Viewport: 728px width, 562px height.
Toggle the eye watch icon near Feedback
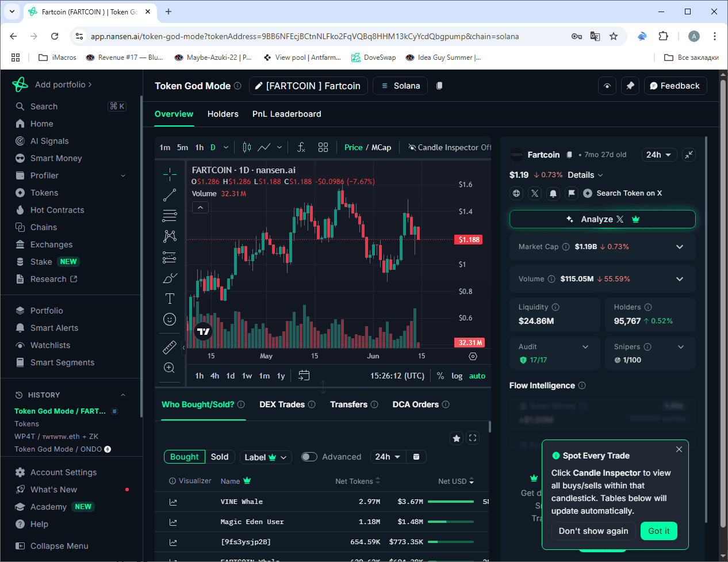click(x=607, y=86)
